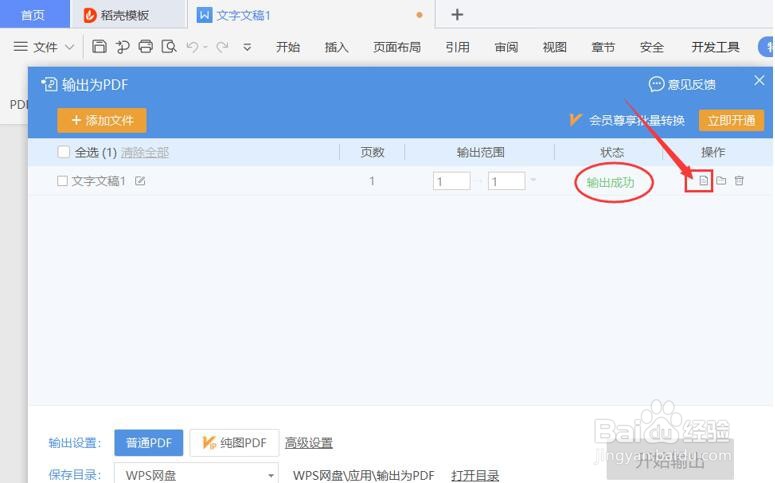Click the start page input of output range
The width and height of the screenshot is (775, 483).
coord(451,181)
